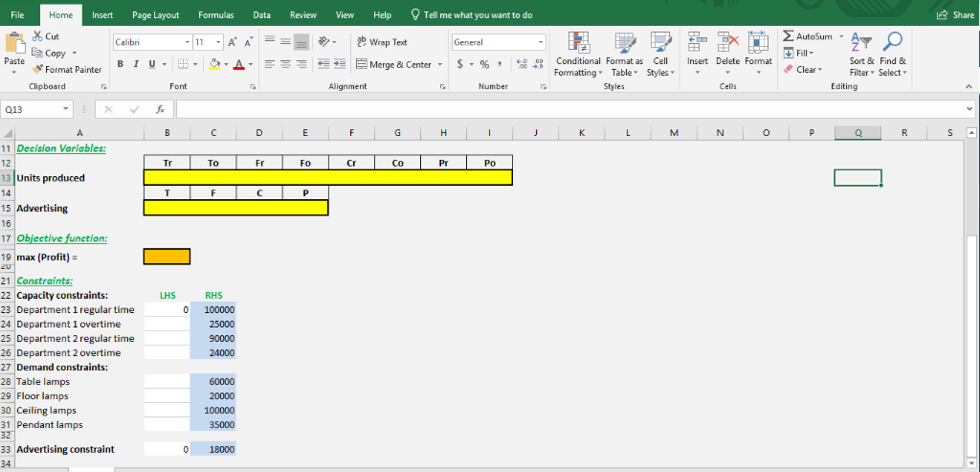This screenshot has width=980, height=472.
Task: Switch to Page Layout tab
Action: (156, 14)
